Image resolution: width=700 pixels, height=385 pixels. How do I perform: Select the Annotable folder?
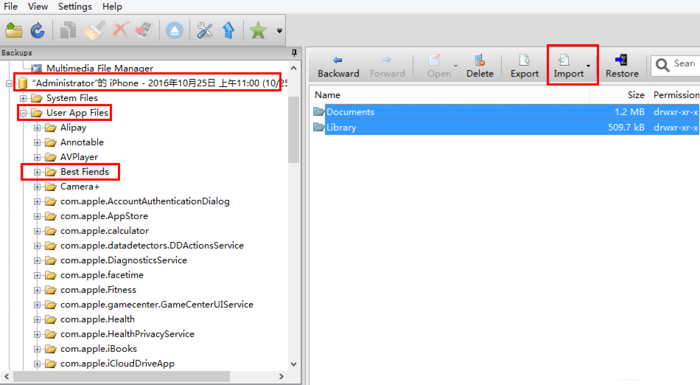click(82, 142)
